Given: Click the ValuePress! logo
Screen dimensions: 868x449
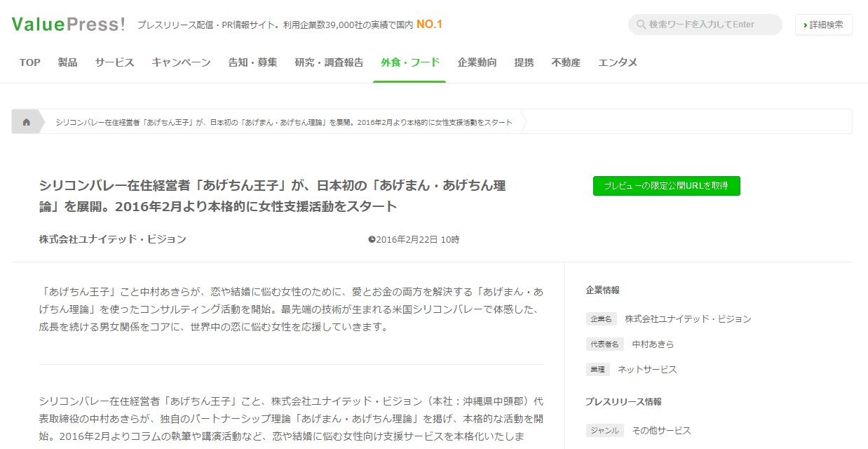Looking at the screenshot, I should 68,25.
